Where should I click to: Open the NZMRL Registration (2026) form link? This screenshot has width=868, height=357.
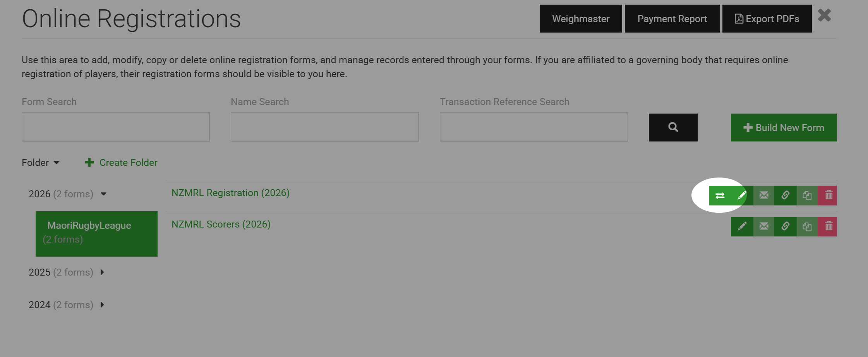coord(230,193)
